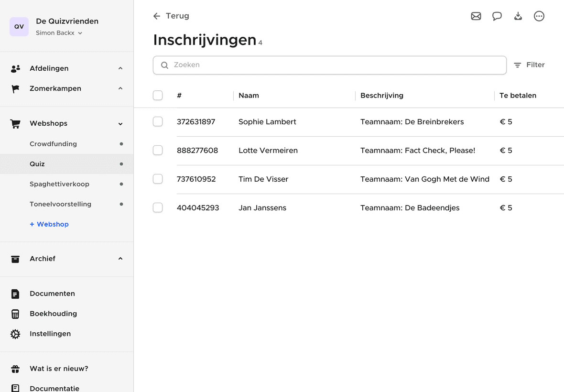Viewport: 564px width, 392px height.
Task: Select Toneelvoorstelling in the sidebar
Action: 60,204
